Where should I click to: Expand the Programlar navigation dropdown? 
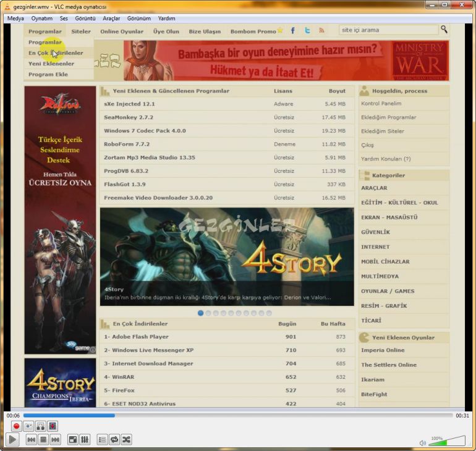[45, 32]
